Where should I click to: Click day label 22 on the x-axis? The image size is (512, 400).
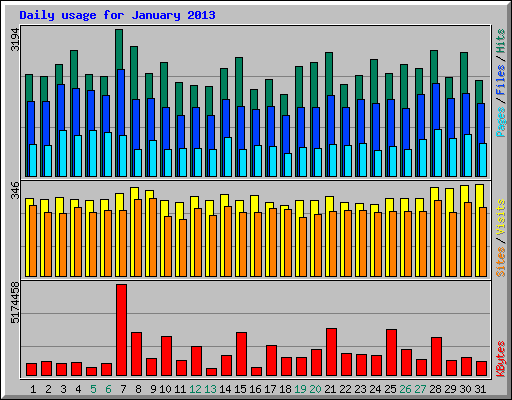(x=345, y=389)
